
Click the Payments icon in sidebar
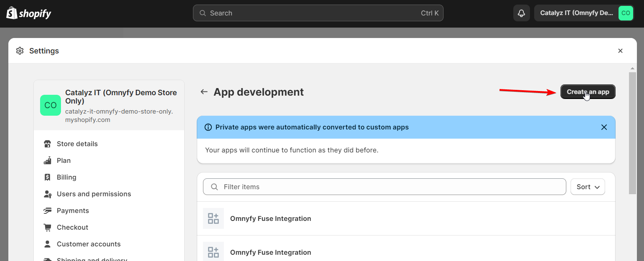coord(48,210)
